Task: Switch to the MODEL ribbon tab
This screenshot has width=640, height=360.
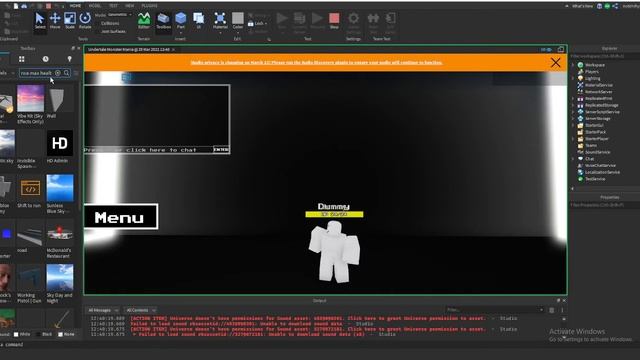Action: tap(95, 6)
